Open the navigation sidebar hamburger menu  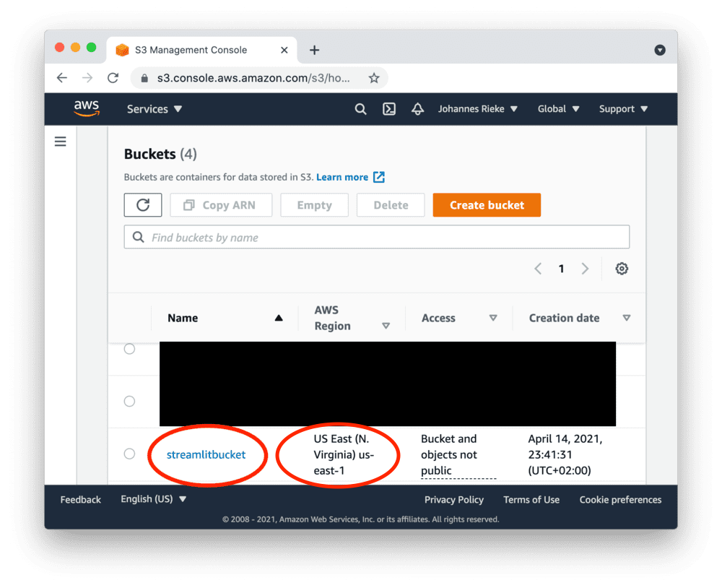tap(60, 142)
